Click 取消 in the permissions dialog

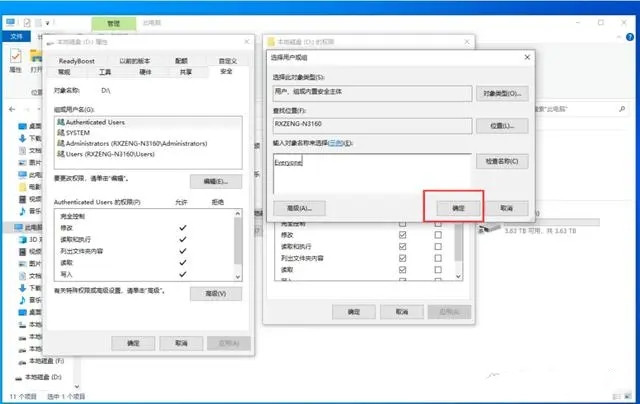point(402,312)
